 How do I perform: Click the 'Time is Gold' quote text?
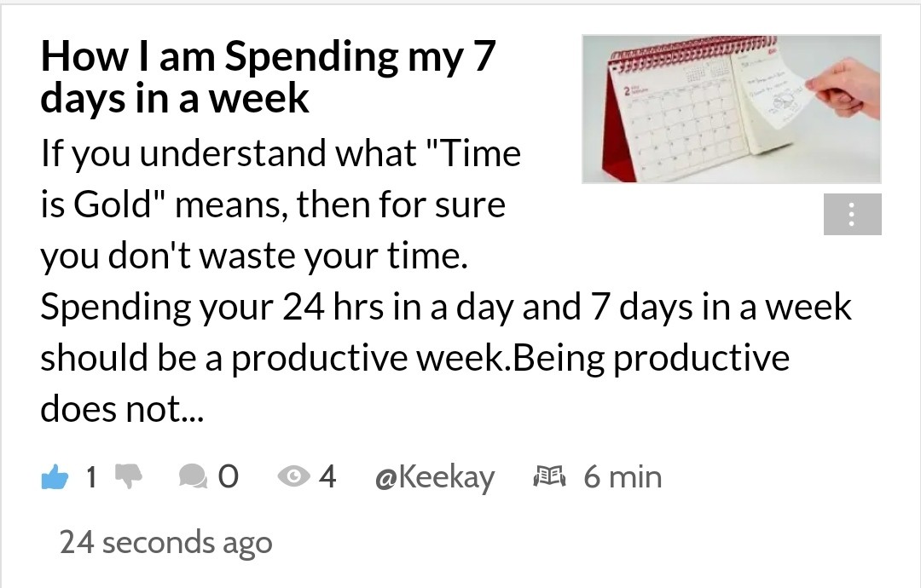[x=281, y=179]
